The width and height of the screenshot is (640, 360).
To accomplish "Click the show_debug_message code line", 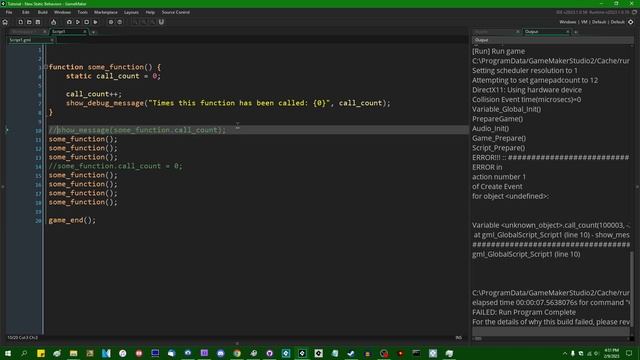I will click(228, 103).
